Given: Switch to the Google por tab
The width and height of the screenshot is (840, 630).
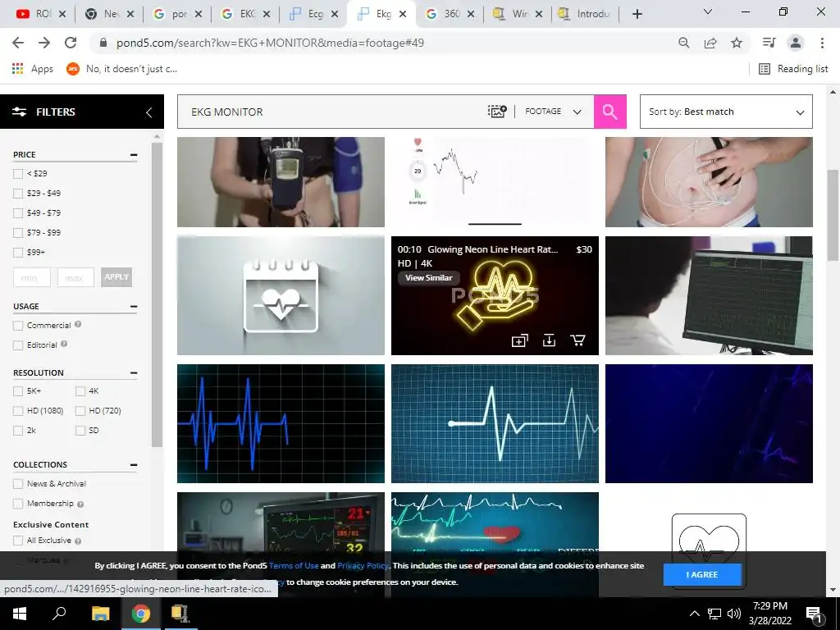Looking at the screenshot, I should click(x=177, y=14).
